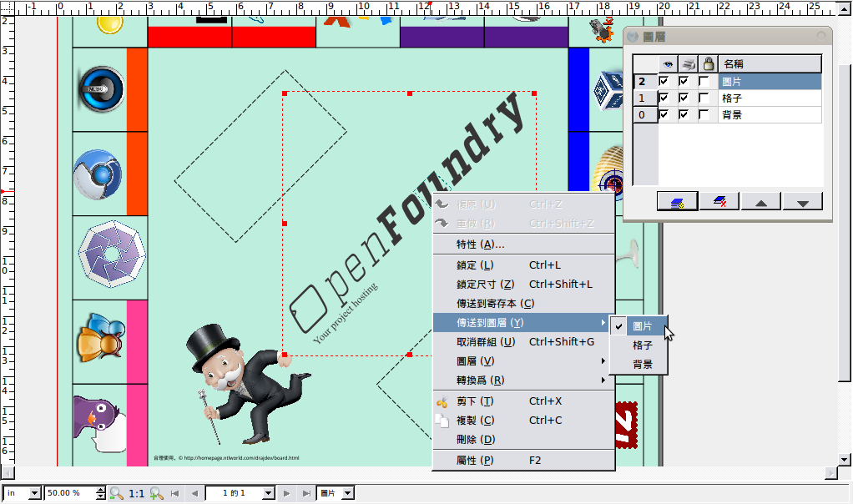Image resolution: width=853 pixels, height=504 pixels.
Task: Select 背景 in the send-to-layer submenu
Action: pyautogui.click(x=638, y=365)
